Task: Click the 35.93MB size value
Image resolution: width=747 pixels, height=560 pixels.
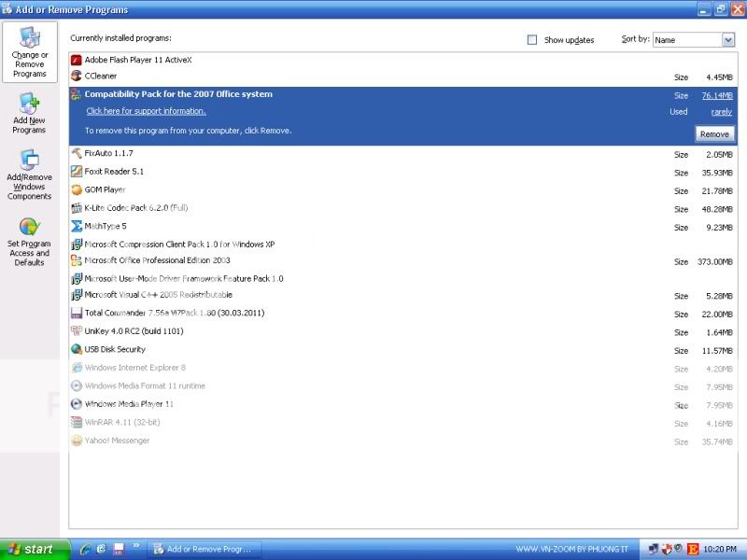Action: [717, 173]
